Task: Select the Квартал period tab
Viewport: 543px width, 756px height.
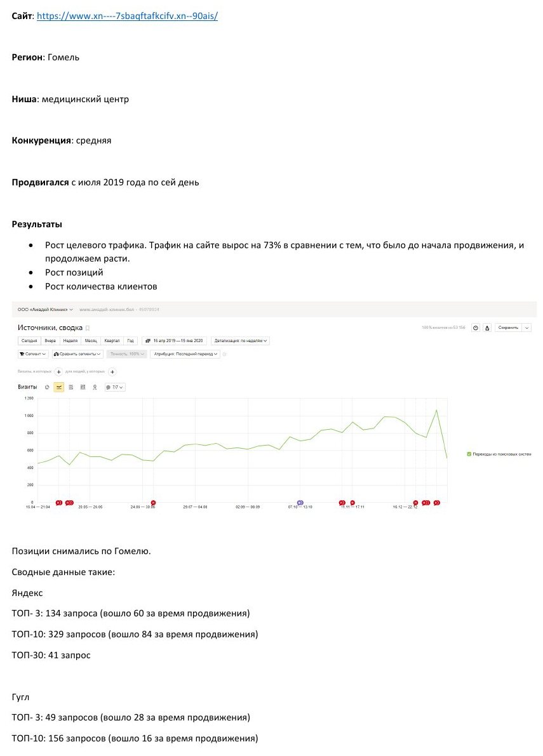Action: click(112, 341)
